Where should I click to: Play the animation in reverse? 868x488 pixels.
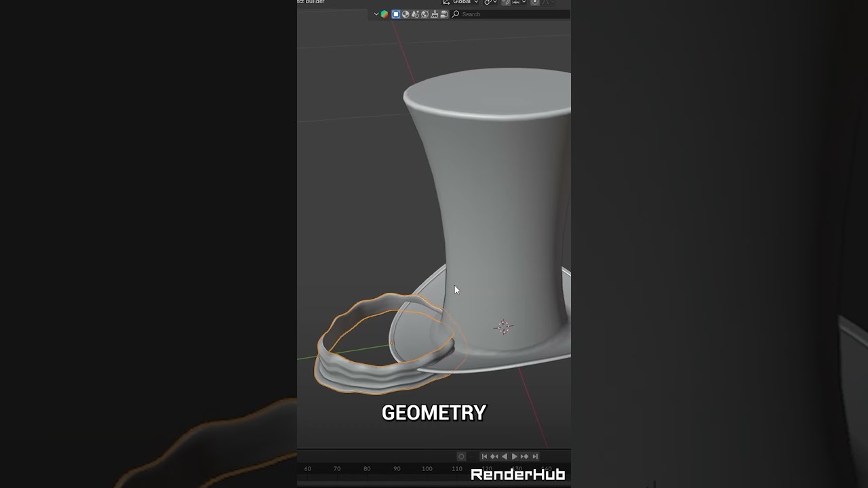tap(505, 456)
